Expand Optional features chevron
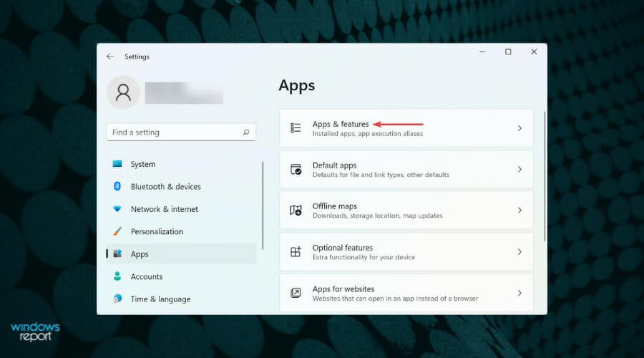Viewport: 644px width, 358px height. pos(519,251)
